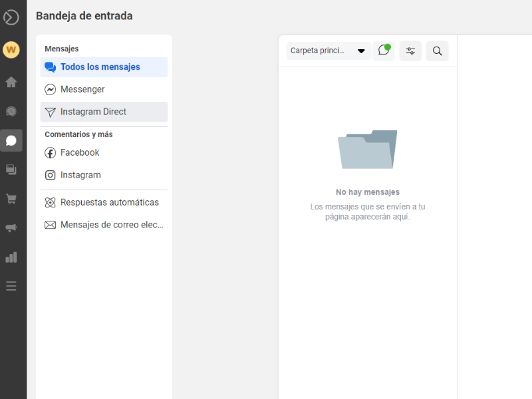The height and width of the screenshot is (399, 532).
Task: Select Todos los mensajes
Action: coord(104,67)
